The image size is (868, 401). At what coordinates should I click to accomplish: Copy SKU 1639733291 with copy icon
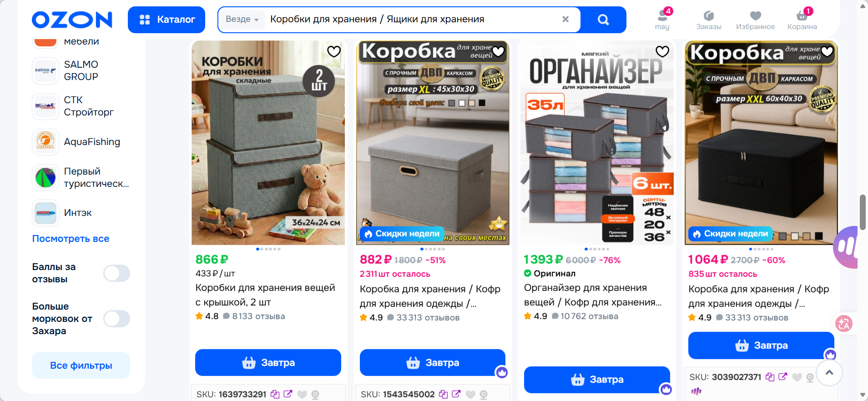pos(275,394)
